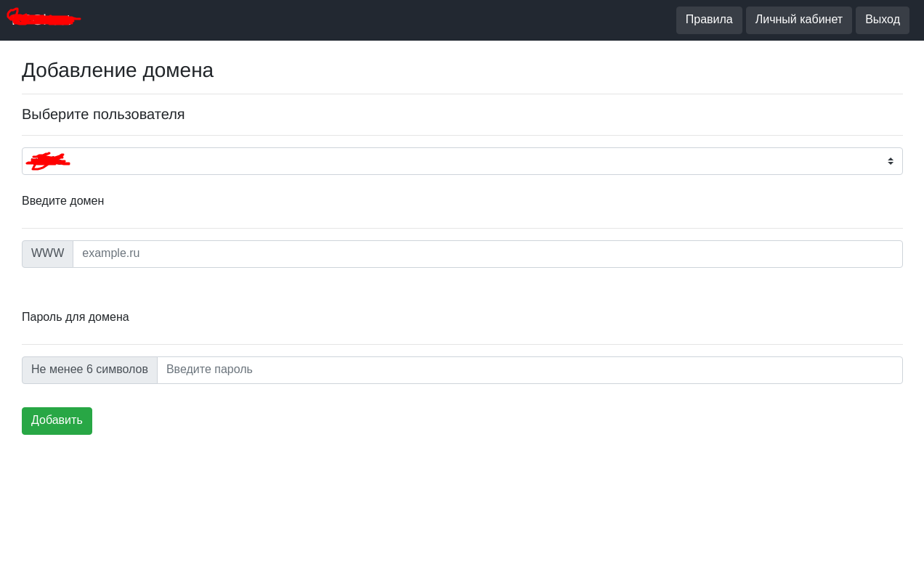Viewport: 924px width, 580px height.
Task: Click the Не менее 6 символов addon
Action: (x=89, y=370)
